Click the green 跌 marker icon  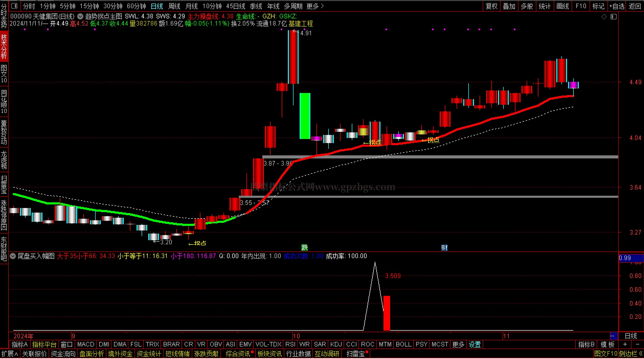(x=304, y=247)
